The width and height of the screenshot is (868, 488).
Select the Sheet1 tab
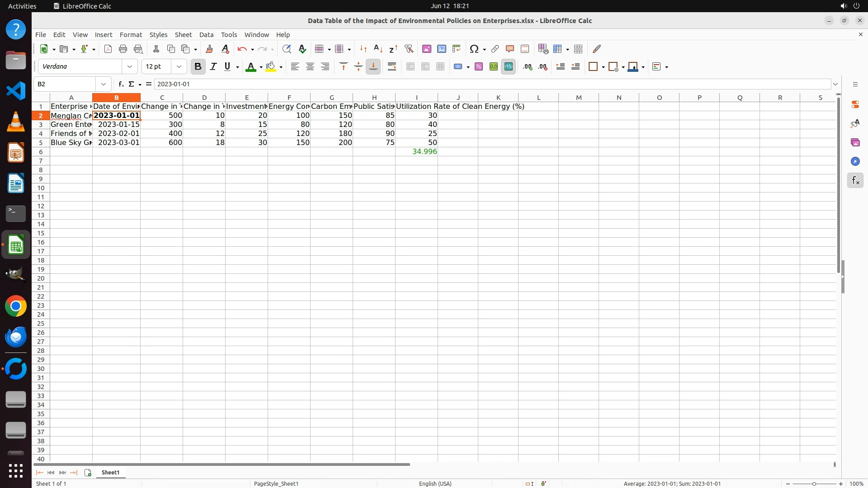tap(110, 472)
